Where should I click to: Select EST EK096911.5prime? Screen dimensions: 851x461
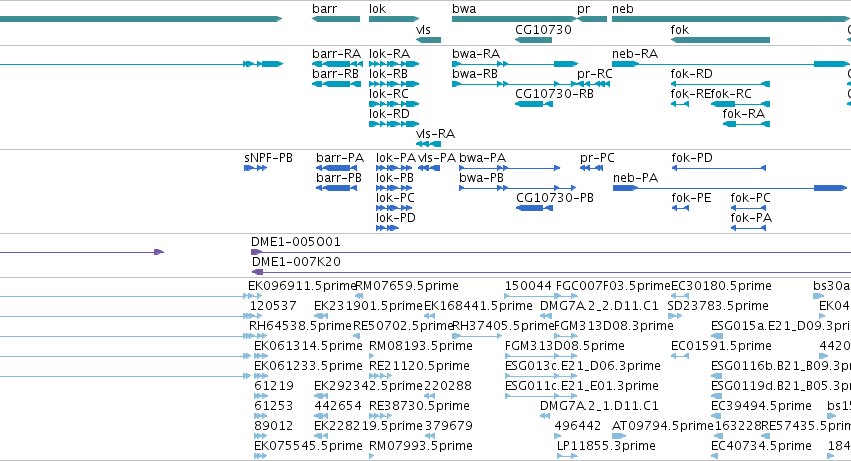(x=302, y=286)
